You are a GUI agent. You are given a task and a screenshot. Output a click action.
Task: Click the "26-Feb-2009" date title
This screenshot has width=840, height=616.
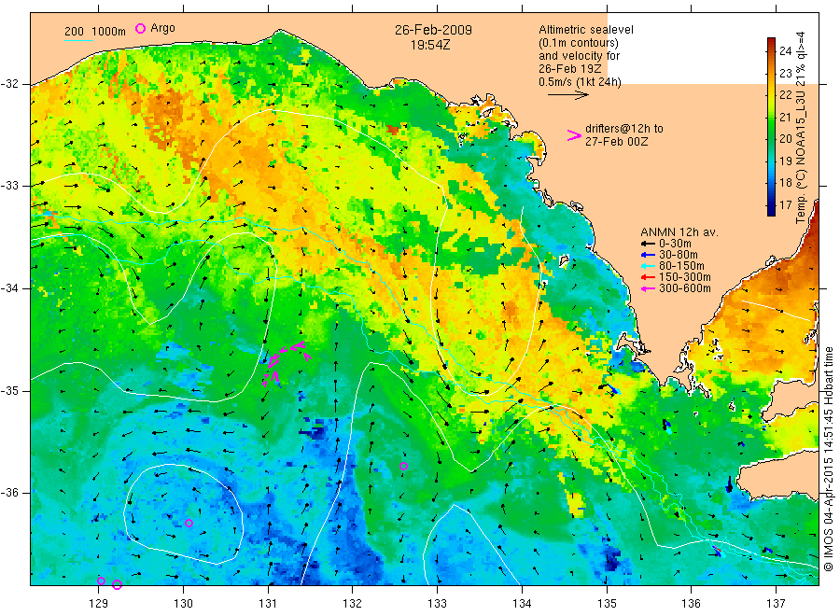coord(433,30)
